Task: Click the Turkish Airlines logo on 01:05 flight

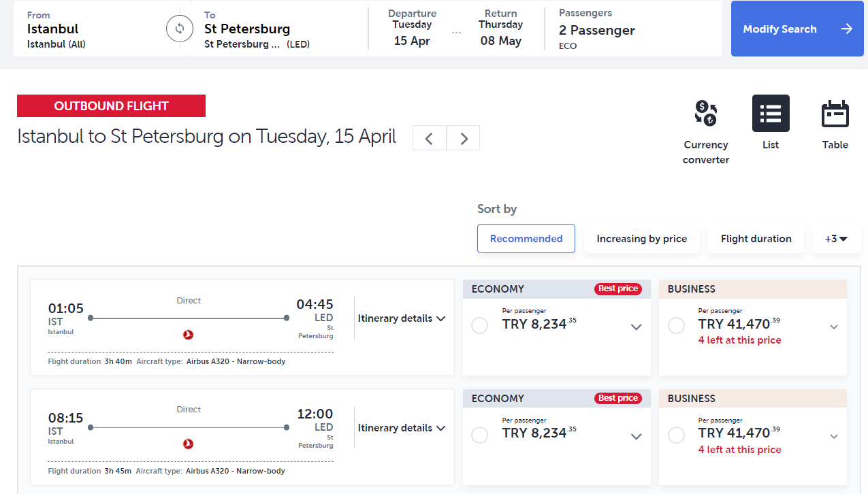Action: pos(189,334)
